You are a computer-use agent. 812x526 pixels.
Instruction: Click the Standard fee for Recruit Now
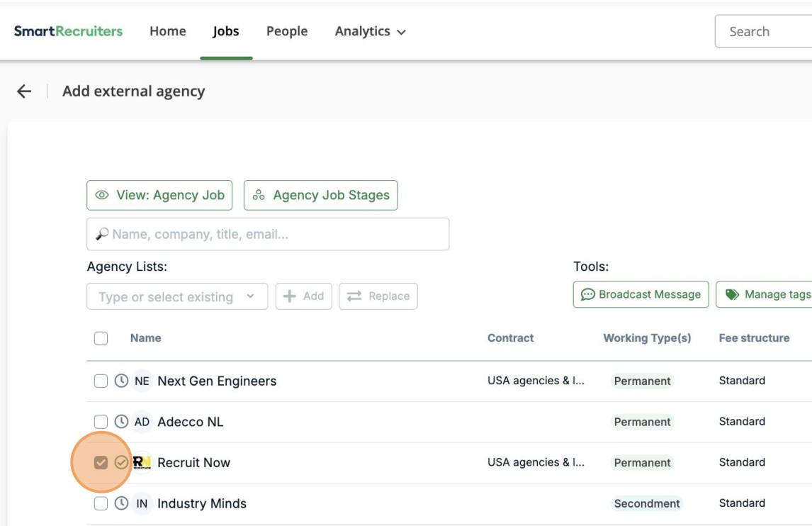[x=742, y=461]
